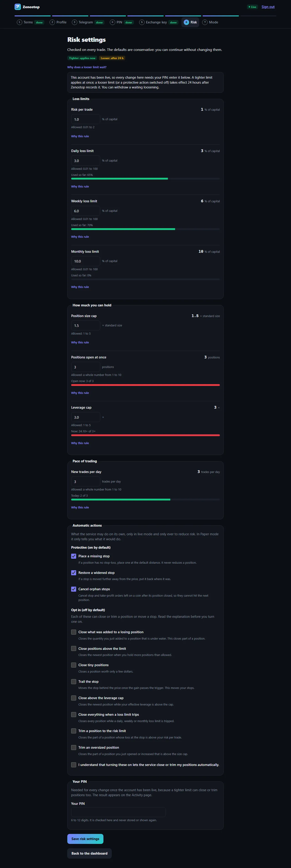The height and width of the screenshot is (868, 291).
Task: Uncheck 'Place a missing stop'
Action: 73,556
